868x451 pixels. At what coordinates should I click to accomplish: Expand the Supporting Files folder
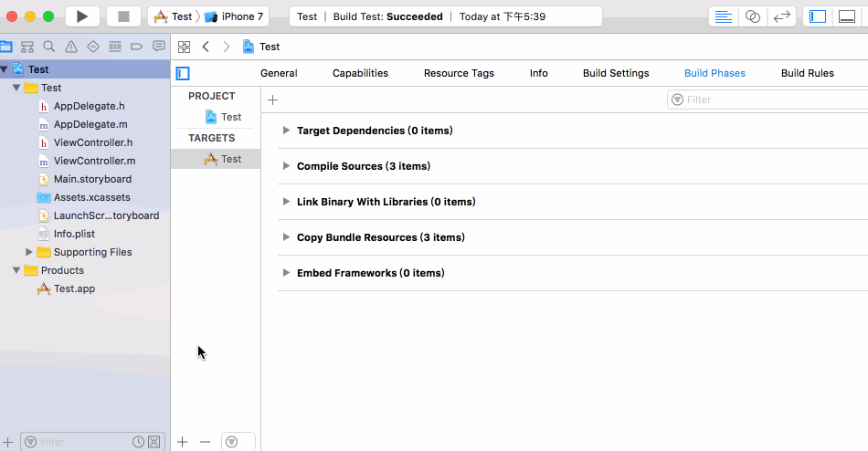pyautogui.click(x=29, y=252)
